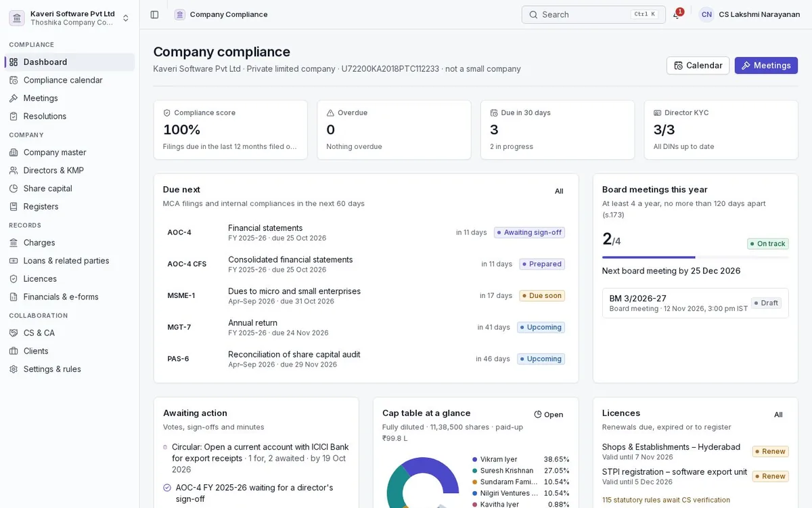This screenshot has height=508, width=812.
Task: Click the Directors & KMP people icon
Action: click(x=14, y=171)
